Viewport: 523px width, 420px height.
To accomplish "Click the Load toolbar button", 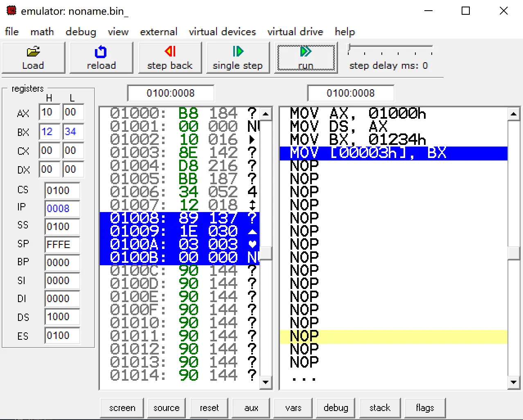I will (x=33, y=58).
